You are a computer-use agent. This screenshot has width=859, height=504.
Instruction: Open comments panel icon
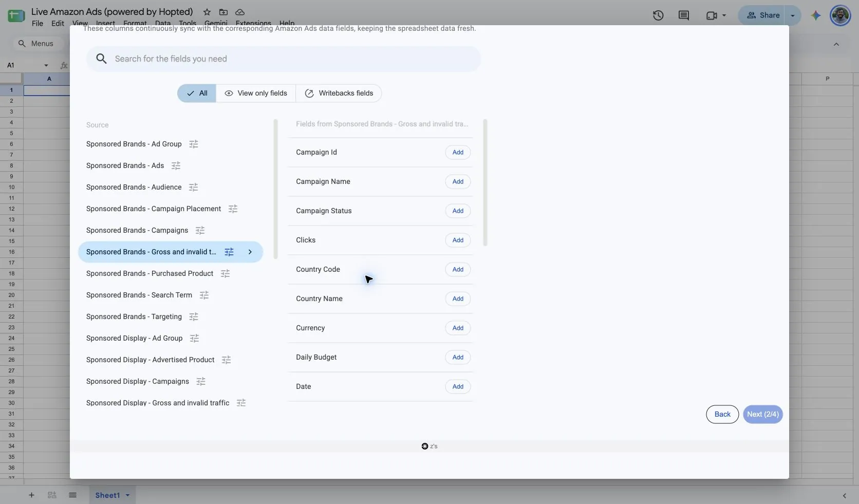(684, 15)
